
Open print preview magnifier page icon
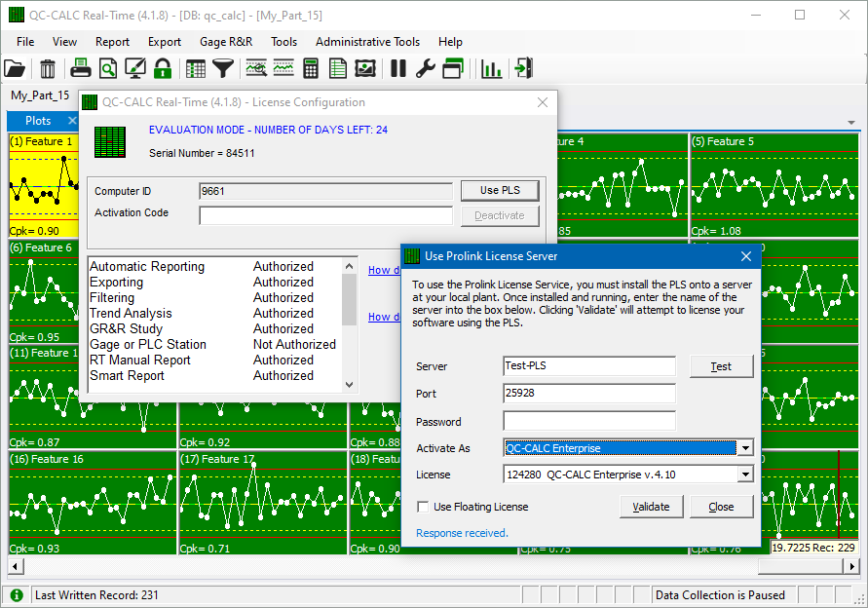pos(108,68)
